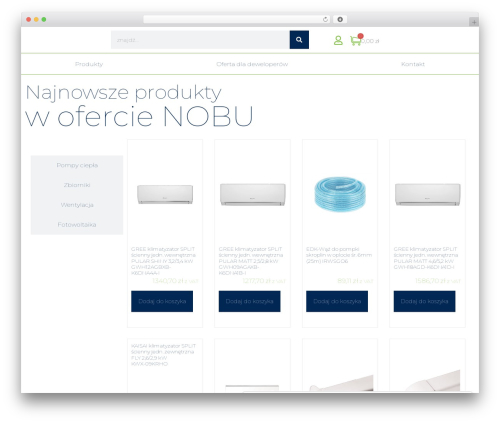The height and width of the screenshot is (423, 500).
Task: Go to the Kontakt page
Action: 413,64
